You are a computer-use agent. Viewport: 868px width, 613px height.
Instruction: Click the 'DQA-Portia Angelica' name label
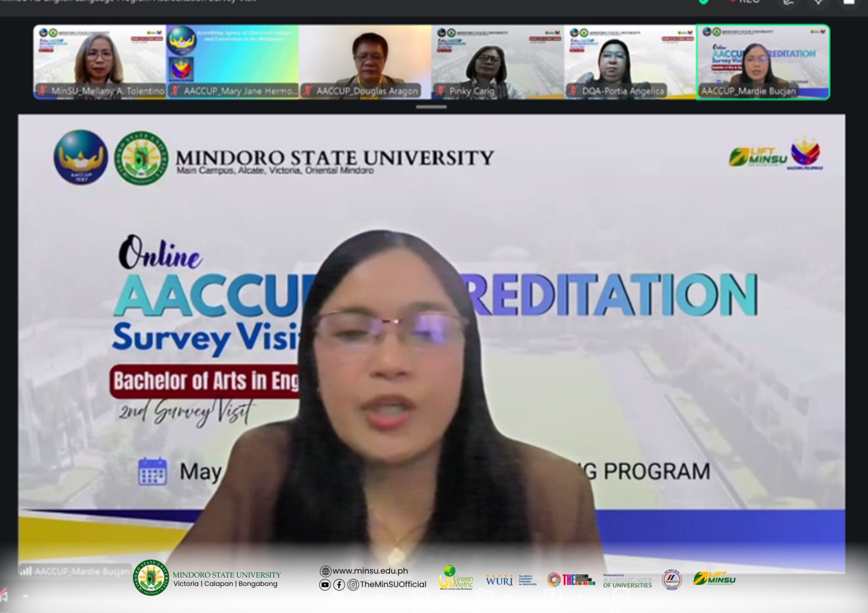click(x=623, y=91)
